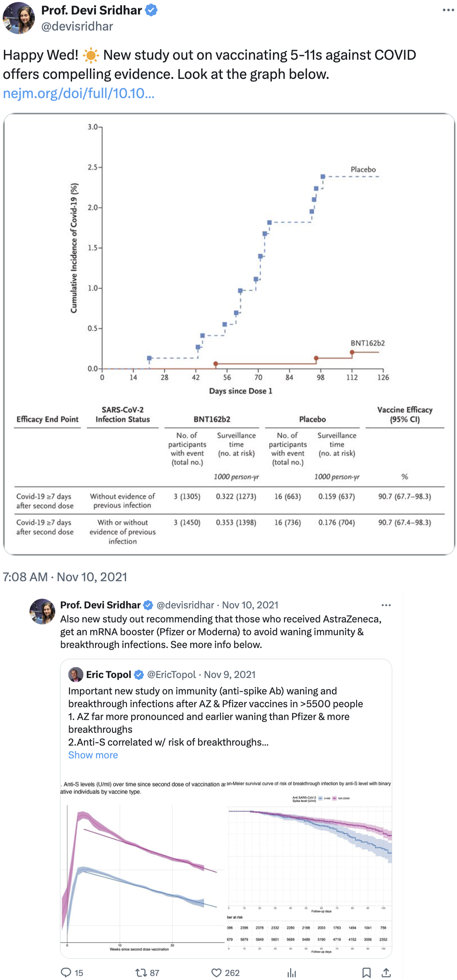Open Devi Sridhar's profile picture at top
This screenshot has height=980, width=457.
tap(19, 18)
